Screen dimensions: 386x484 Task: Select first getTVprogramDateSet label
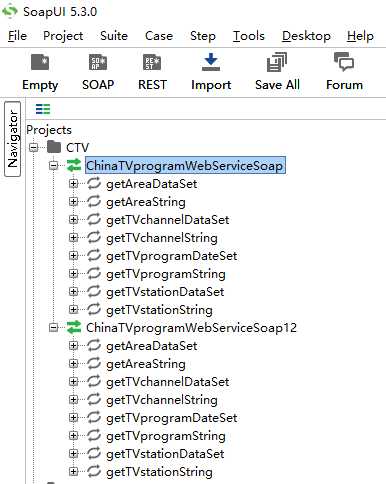(172, 256)
